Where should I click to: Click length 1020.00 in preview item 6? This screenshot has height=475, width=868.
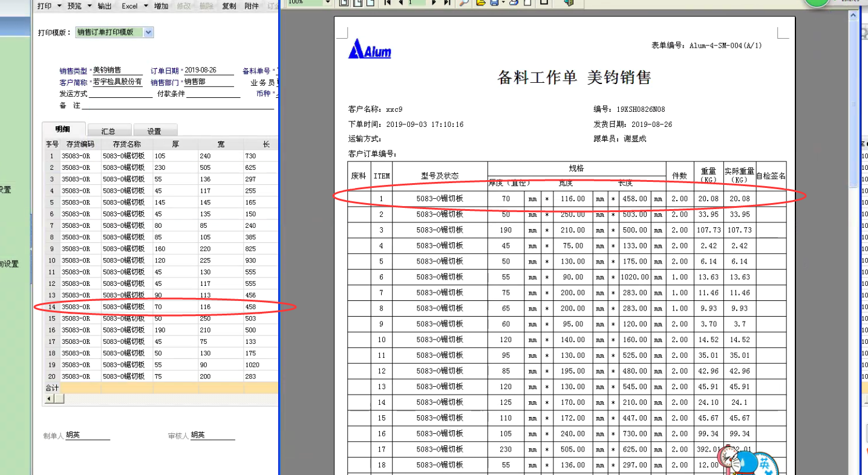coord(634,277)
